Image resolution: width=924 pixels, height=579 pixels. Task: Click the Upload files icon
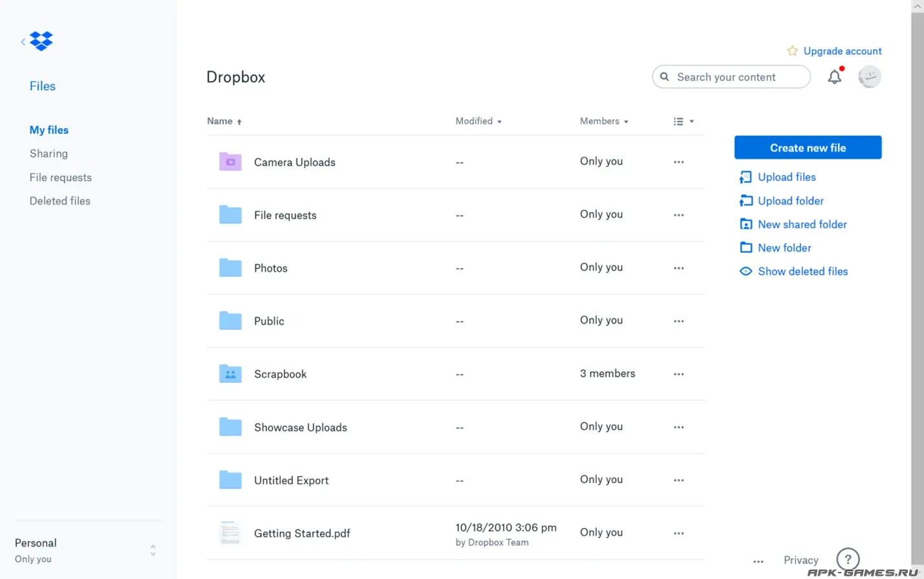click(746, 177)
